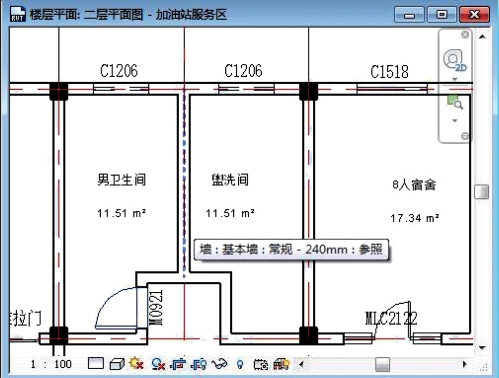
Task: Toggle shadows icon in view control bar
Action: (158, 364)
